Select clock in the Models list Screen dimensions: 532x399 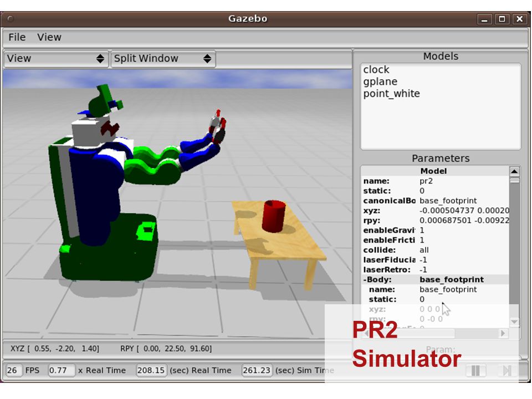(376, 70)
